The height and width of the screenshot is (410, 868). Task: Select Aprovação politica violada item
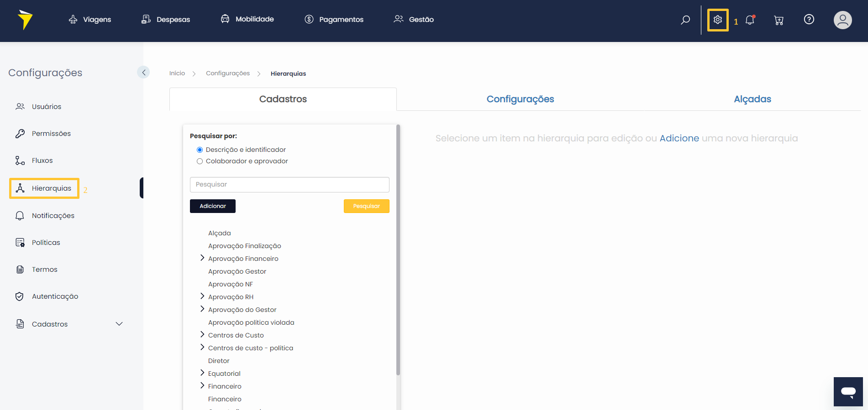coord(251,322)
